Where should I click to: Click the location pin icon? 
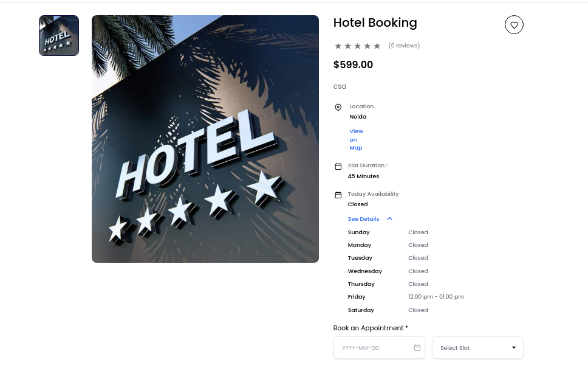338,108
